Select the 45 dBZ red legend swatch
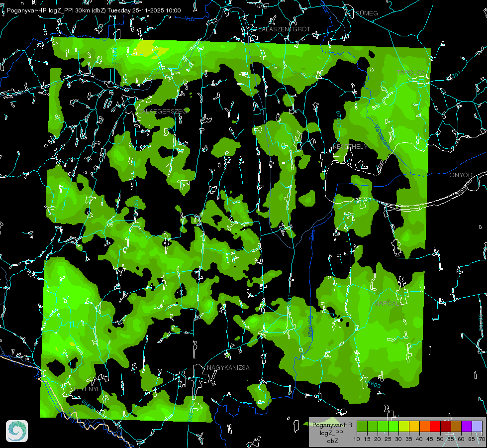This screenshot has height=448, width=487. pos(435,426)
